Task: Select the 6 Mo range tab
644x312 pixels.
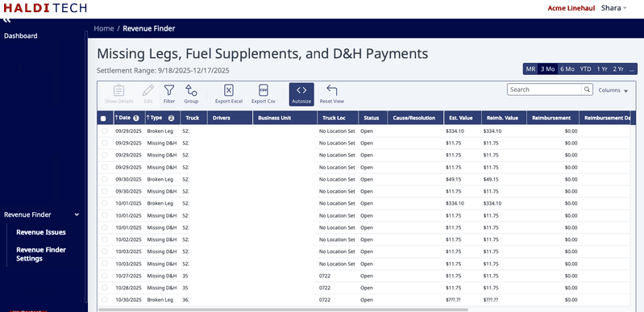Action: click(567, 69)
